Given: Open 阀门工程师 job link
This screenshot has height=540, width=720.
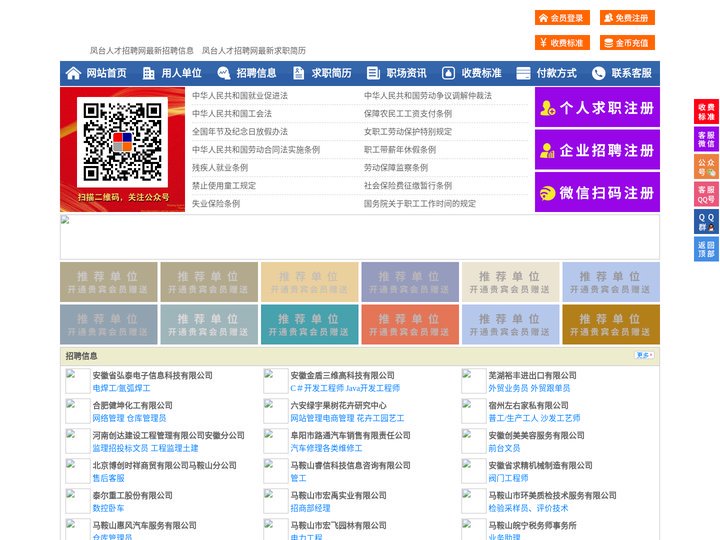Looking at the screenshot, I should (508, 478).
